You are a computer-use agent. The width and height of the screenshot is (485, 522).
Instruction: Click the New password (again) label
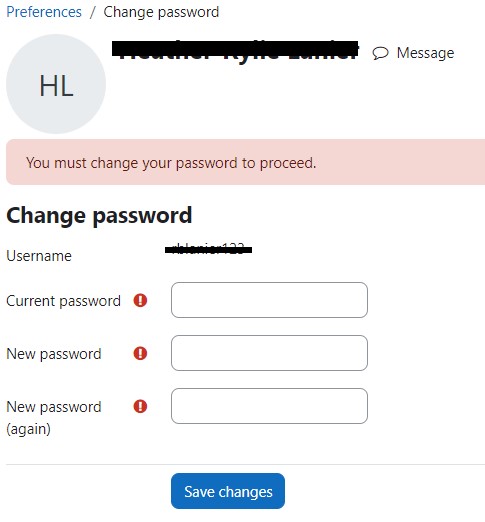pos(54,418)
